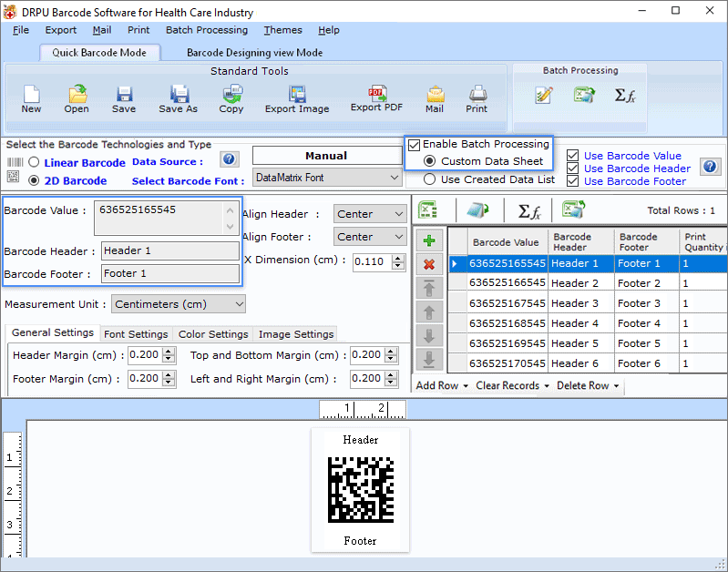Open the DataMatrix Font dropdown
This screenshot has height=572, width=728.
coord(327,178)
